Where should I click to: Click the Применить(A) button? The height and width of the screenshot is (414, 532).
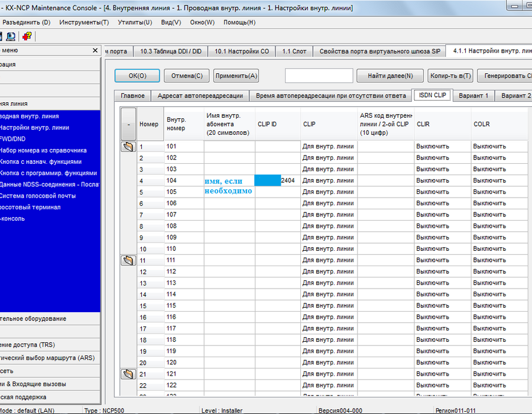[x=236, y=76]
